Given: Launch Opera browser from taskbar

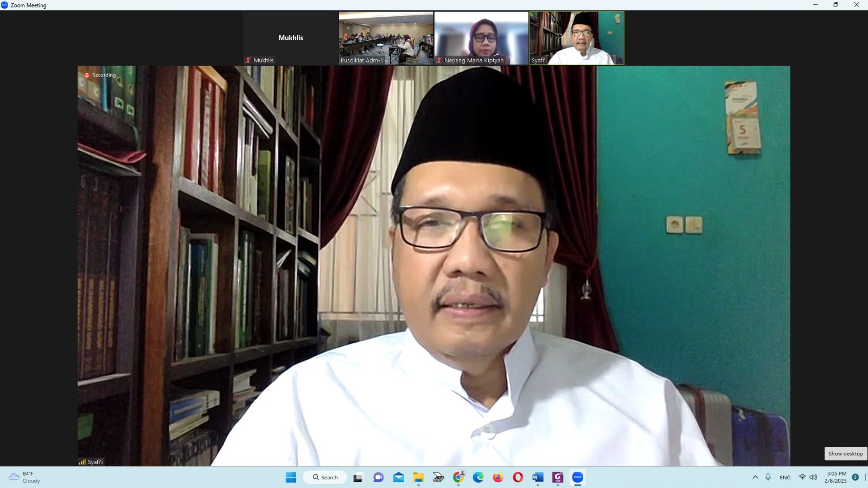Looking at the screenshot, I should [x=518, y=477].
